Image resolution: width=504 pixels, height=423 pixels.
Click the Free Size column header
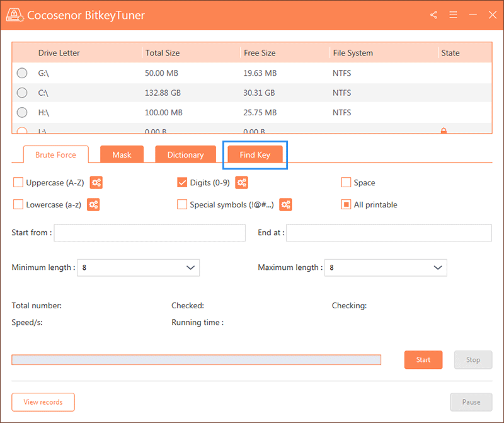click(x=260, y=53)
